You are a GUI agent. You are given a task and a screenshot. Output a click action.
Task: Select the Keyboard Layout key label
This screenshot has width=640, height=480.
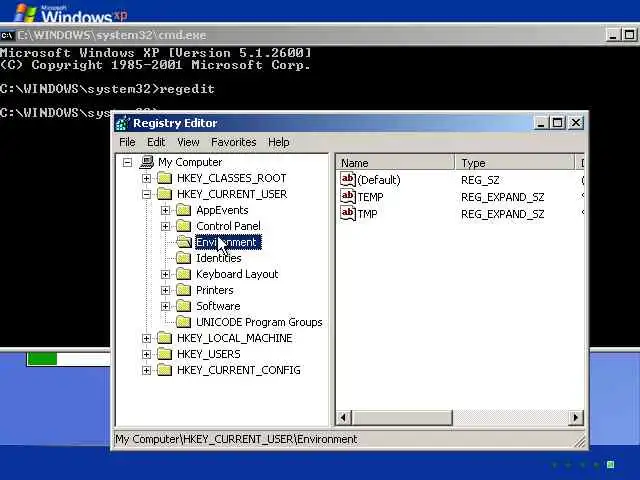click(237, 274)
